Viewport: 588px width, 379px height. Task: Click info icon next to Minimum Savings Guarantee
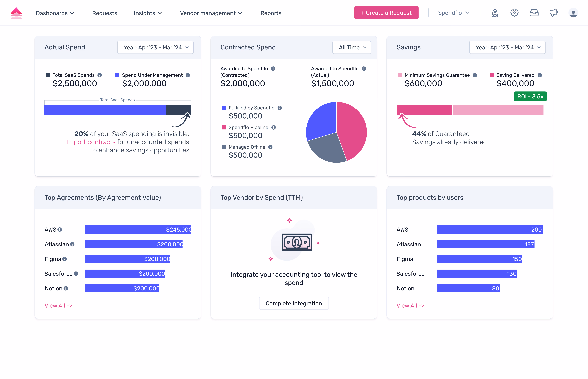tap(475, 75)
